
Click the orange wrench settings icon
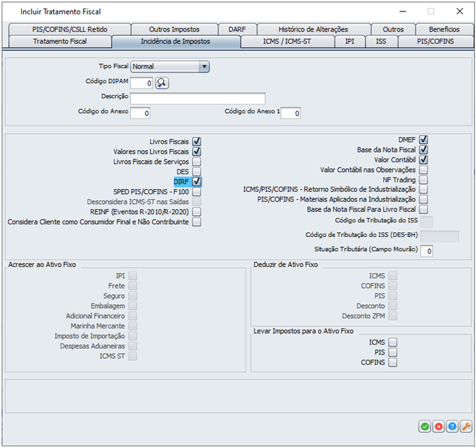[466, 426]
